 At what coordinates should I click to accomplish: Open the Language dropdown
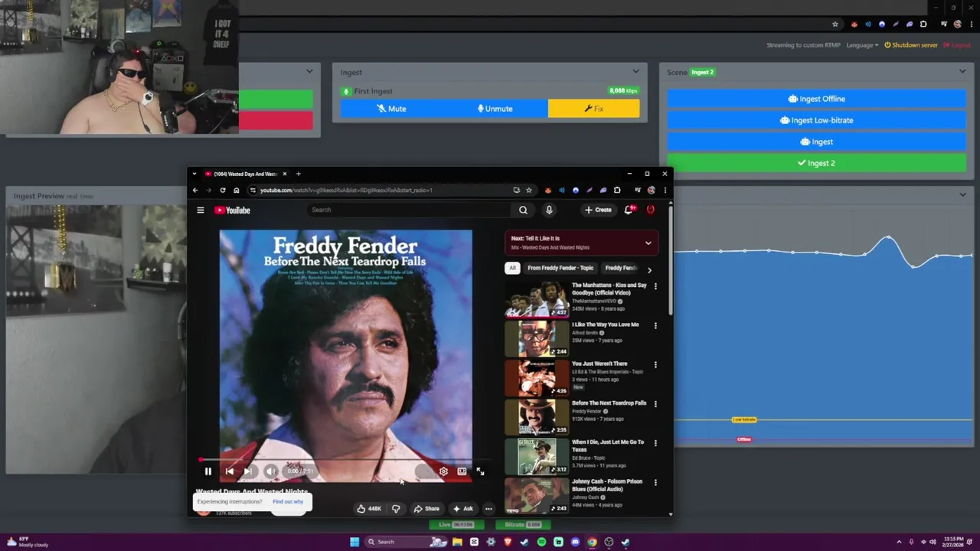pyautogui.click(x=862, y=45)
